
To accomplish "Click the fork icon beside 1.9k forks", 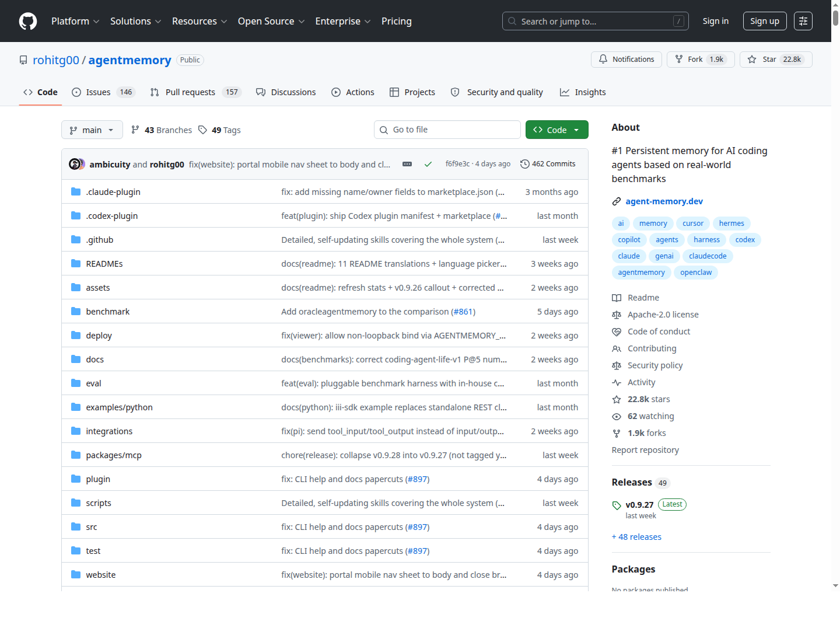I will (x=617, y=433).
